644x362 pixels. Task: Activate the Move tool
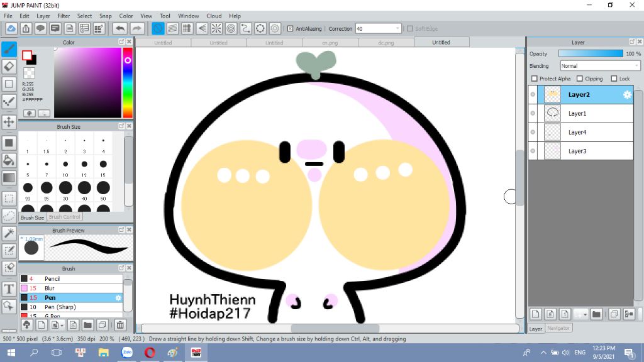pos(9,122)
